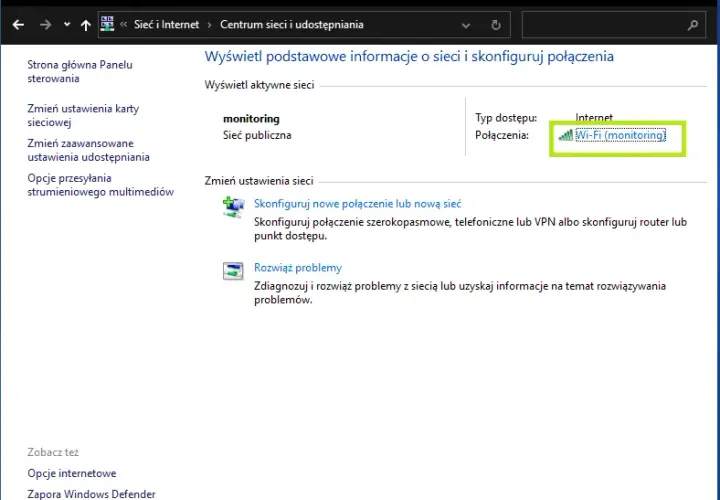Expand the hidden breadcrumb path chevrons
Screen dimensions: 720x500
click(124, 25)
